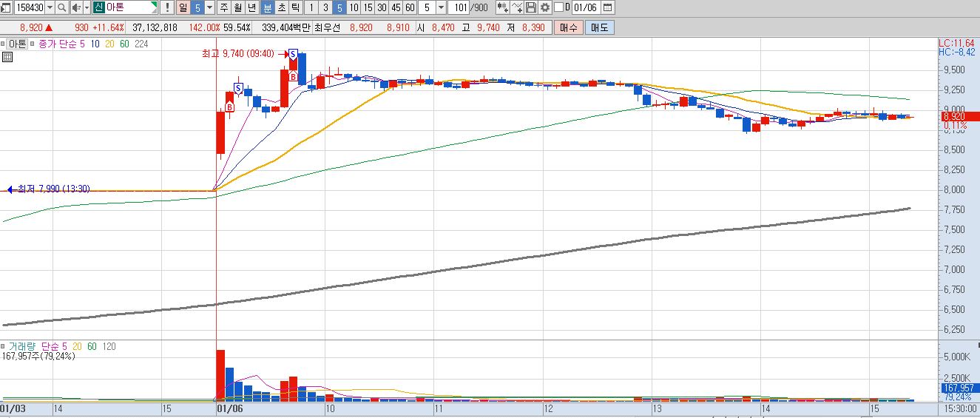Click the 20 moving average legend color
The height and width of the screenshot is (418, 980).
(109, 44)
